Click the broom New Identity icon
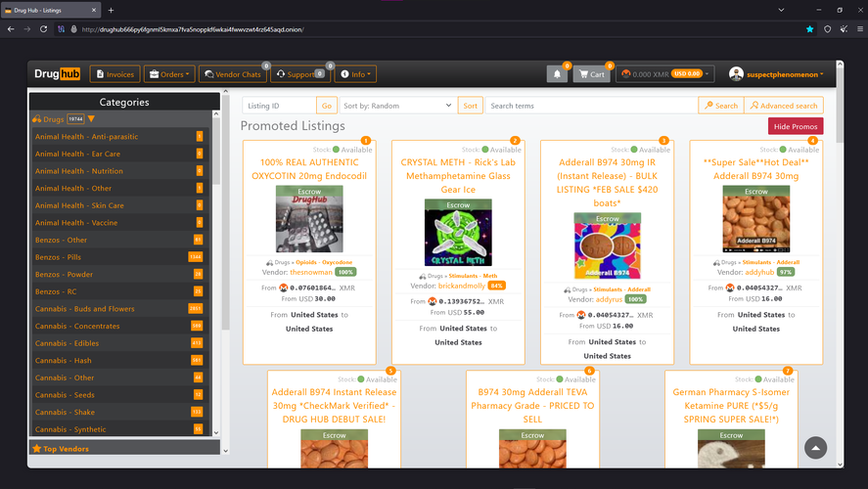The width and height of the screenshot is (868, 489). pos(844,29)
